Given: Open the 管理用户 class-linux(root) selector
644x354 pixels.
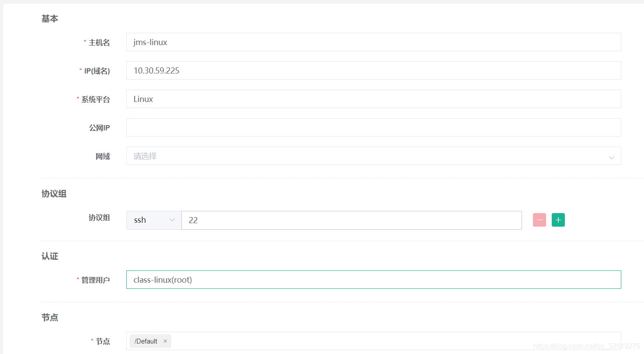Looking at the screenshot, I should 374,280.
